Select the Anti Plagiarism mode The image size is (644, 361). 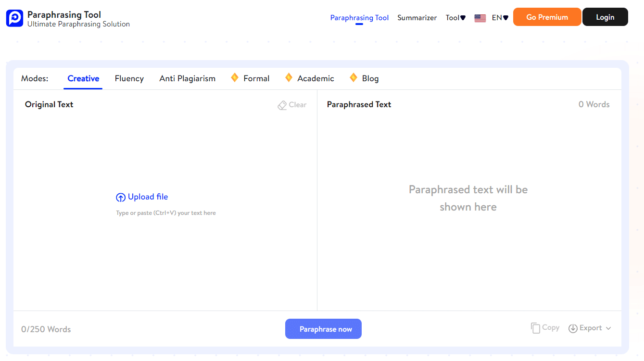coord(187,78)
